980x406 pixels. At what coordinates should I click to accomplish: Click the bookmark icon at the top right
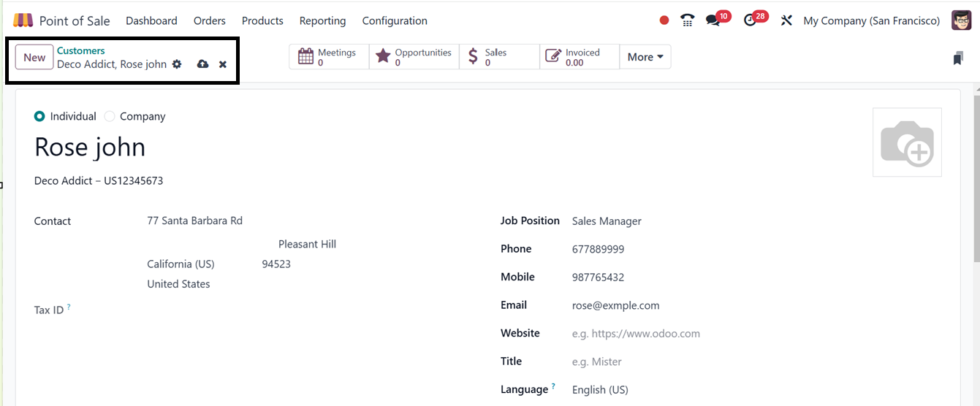click(x=958, y=58)
